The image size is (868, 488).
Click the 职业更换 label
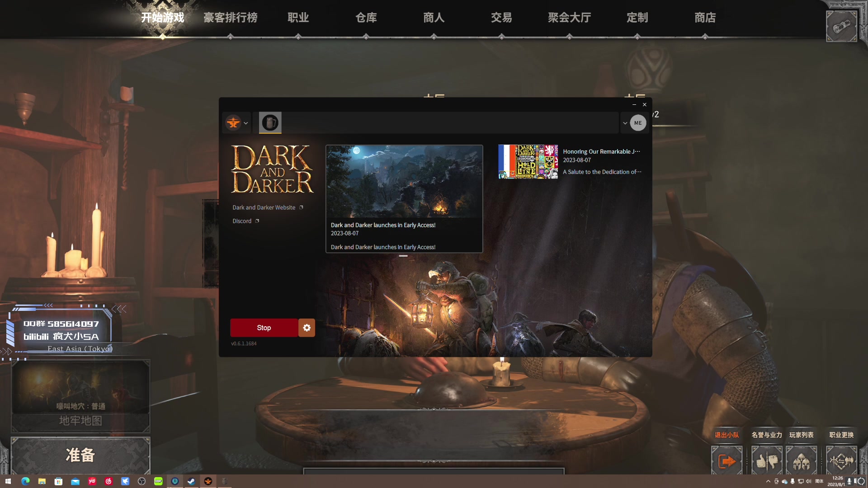pos(842,435)
